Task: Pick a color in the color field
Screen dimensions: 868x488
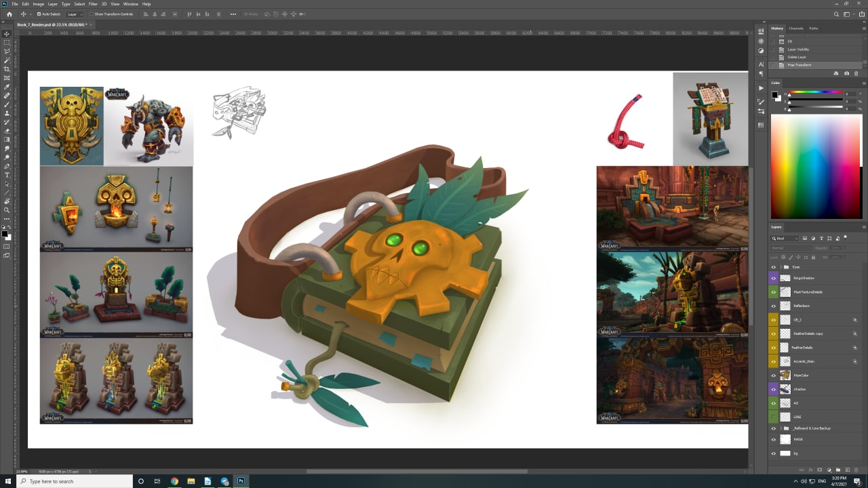Action: click(816, 166)
